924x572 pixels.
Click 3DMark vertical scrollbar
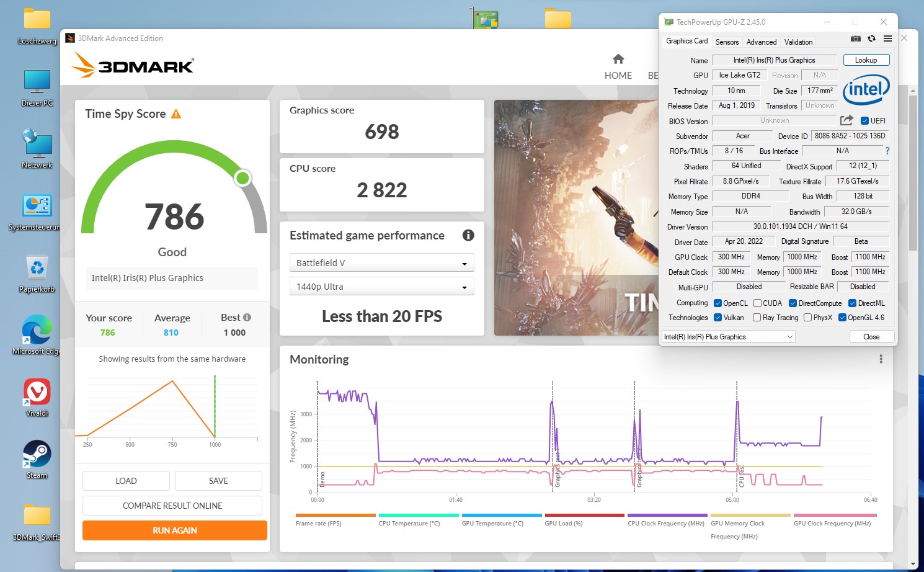point(913,173)
